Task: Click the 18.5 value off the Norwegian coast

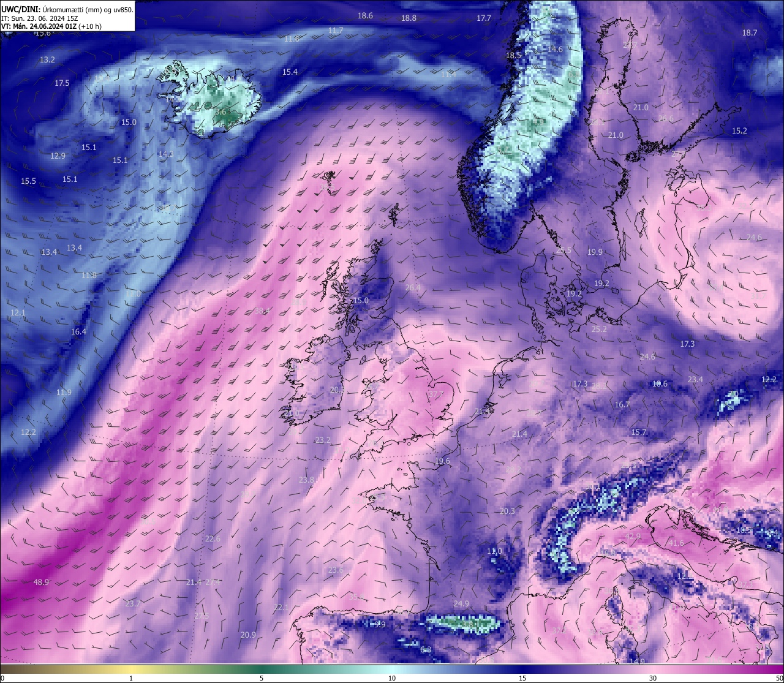Action: coord(513,55)
